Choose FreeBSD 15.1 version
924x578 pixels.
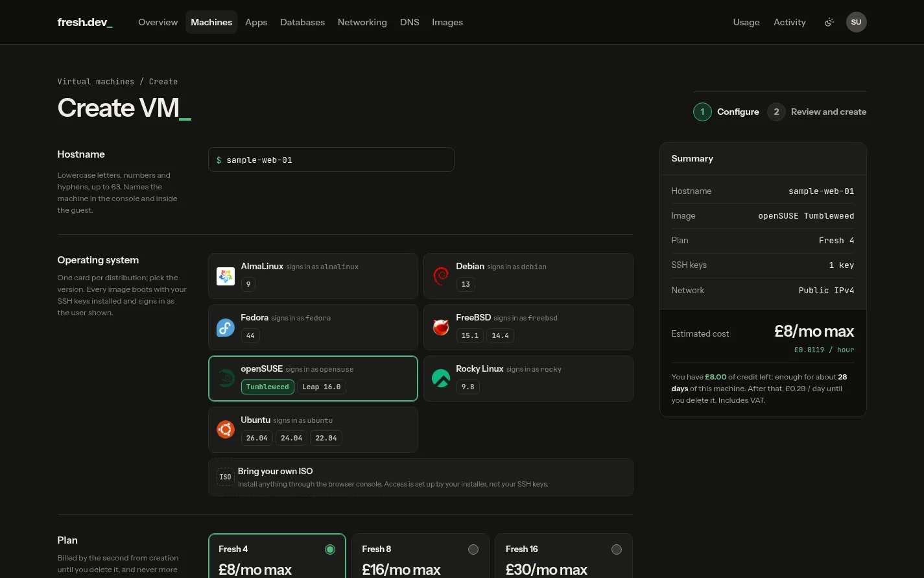pos(470,335)
